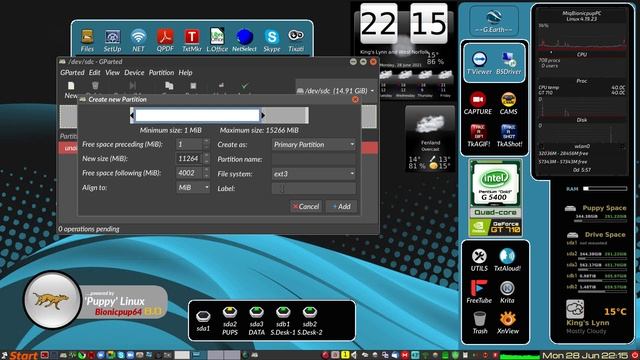Click the New size field
640x360 pixels.
tap(189, 158)
